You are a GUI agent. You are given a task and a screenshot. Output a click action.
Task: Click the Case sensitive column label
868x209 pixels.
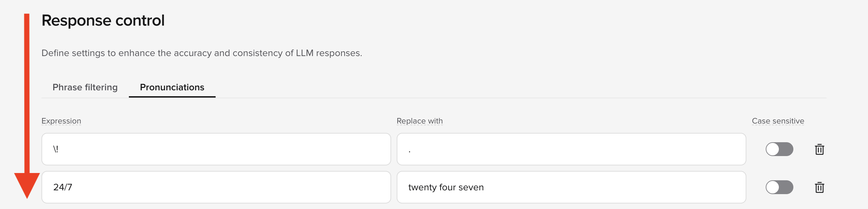(x=778, y=121)
